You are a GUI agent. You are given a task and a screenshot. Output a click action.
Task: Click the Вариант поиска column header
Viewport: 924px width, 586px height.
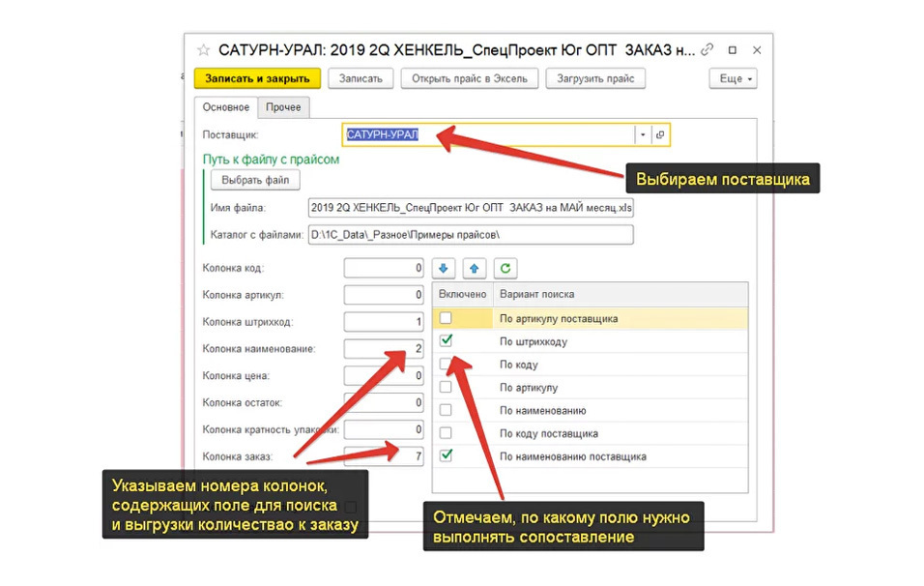[x=621, y=294]
